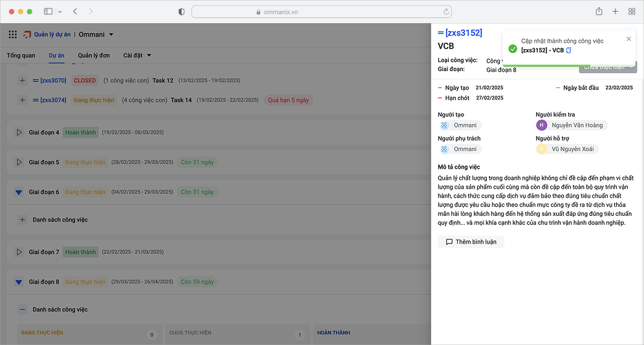
Task: Click the ommanix.vn address bar
Action: (321, 12)
